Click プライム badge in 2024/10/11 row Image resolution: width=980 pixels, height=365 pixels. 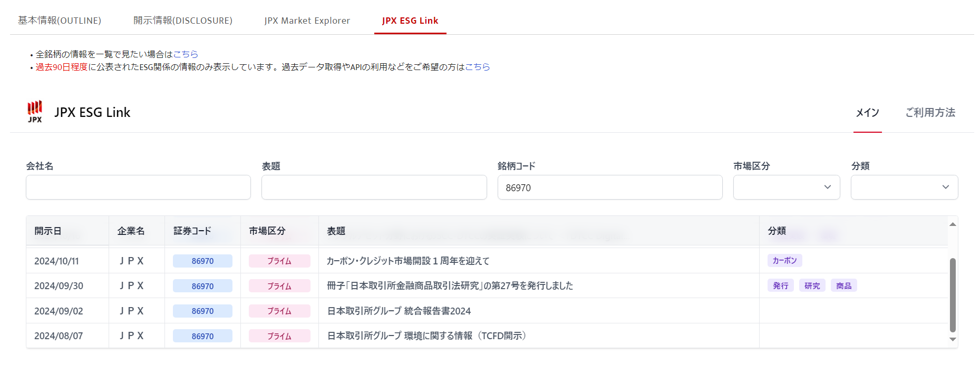coord(279,261)
